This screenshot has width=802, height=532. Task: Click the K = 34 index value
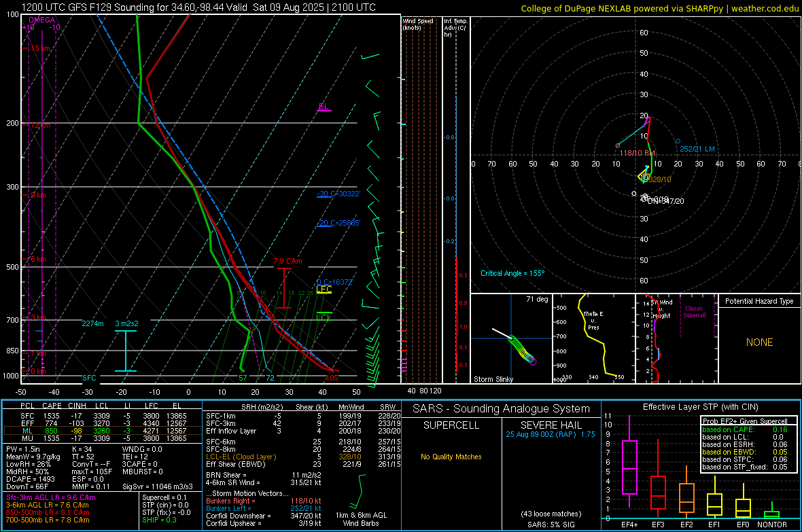tap(82, 449)
